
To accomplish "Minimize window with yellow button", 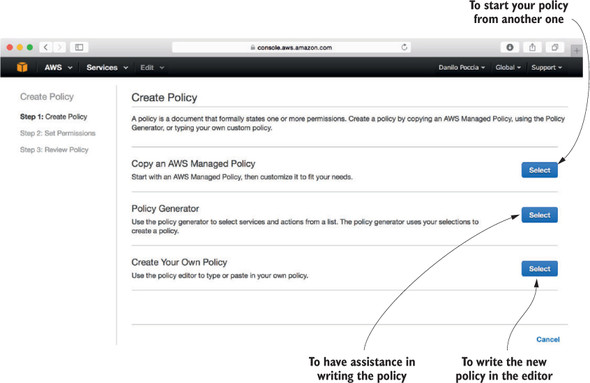I will (x=20, y=47).
